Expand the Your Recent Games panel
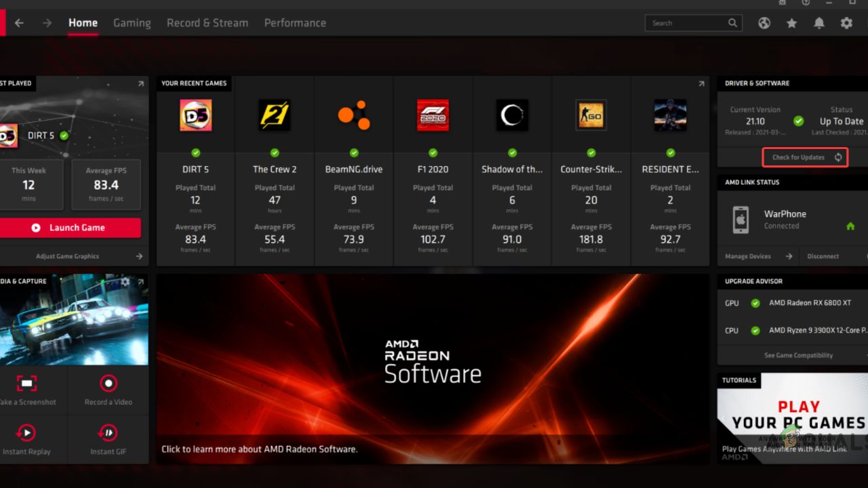This screenshot has height=488, width=868. pos(701,83)
